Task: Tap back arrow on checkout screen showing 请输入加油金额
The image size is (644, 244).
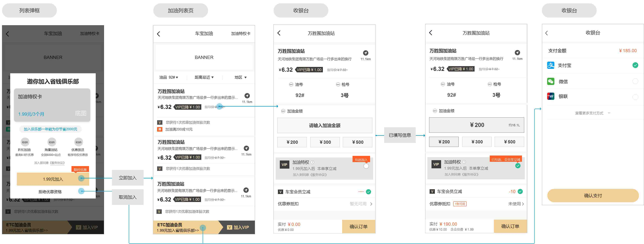Action: tap(279, 33)
